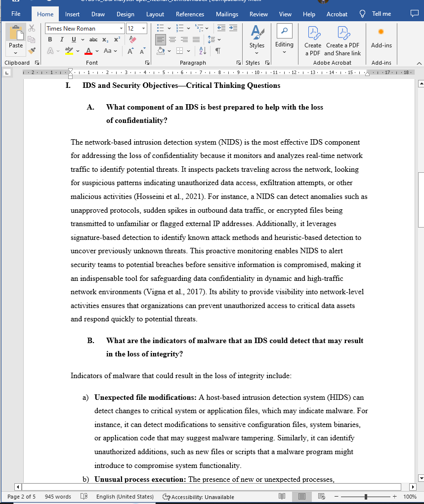Open the Comments speech bubble icon
This screenshot has width=424, height=504.
[x=414, y=13]
